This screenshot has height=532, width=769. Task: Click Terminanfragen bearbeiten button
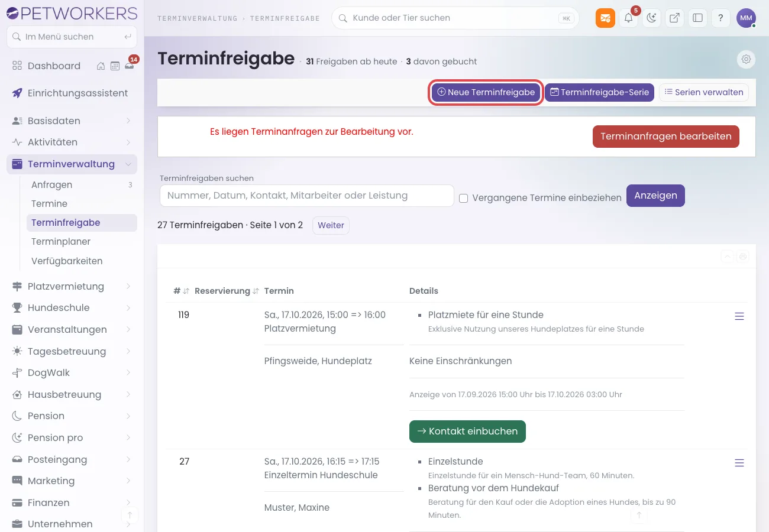click(x=666, y=137)
